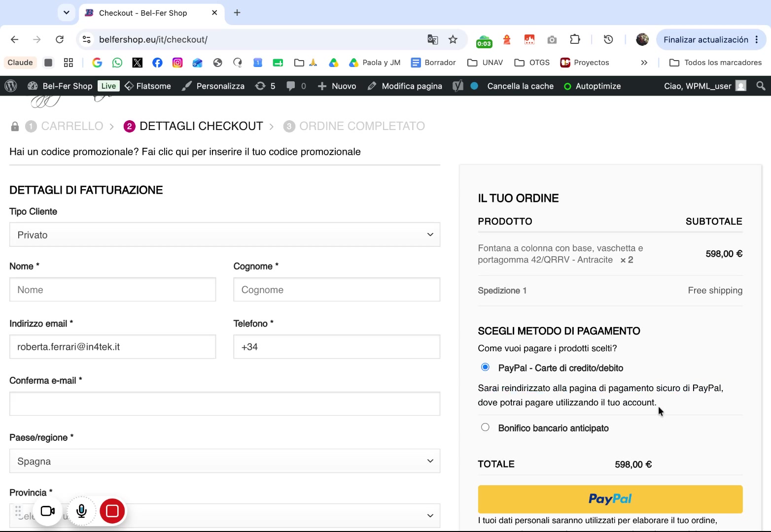This screenshot has width=771, height=532.
Task: Click the WordPress logo in admin bar
Action: [11, 86]
